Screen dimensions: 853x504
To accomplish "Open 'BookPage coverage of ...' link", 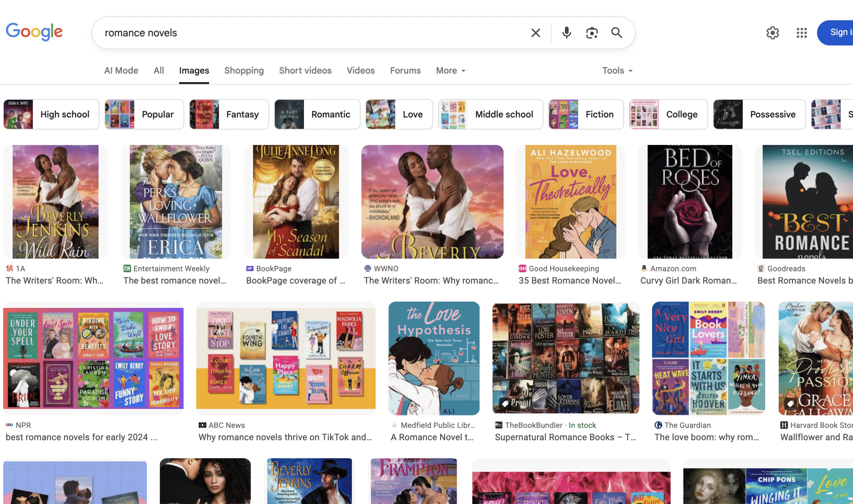I will pyautogui.click(x=296, y=280).
